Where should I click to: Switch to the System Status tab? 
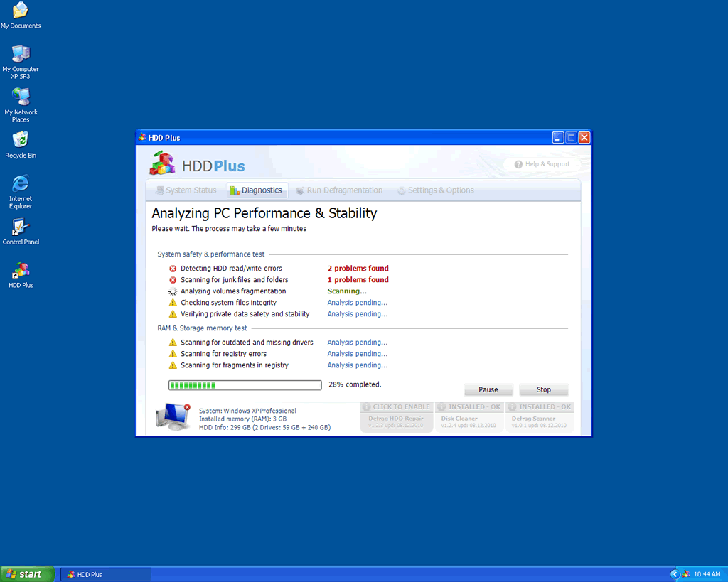pyautogui.click(x=186, y=190)
